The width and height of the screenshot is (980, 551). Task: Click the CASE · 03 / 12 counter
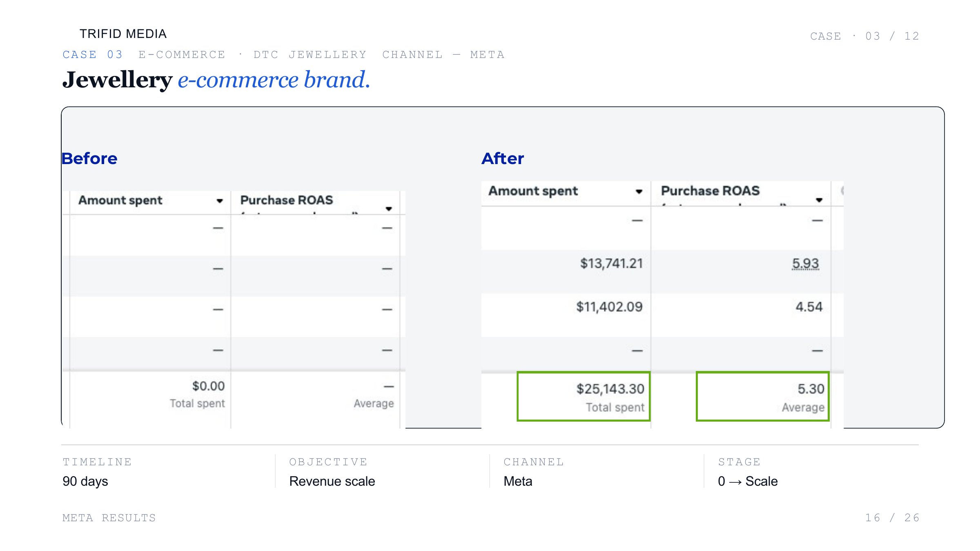point(864,36)
